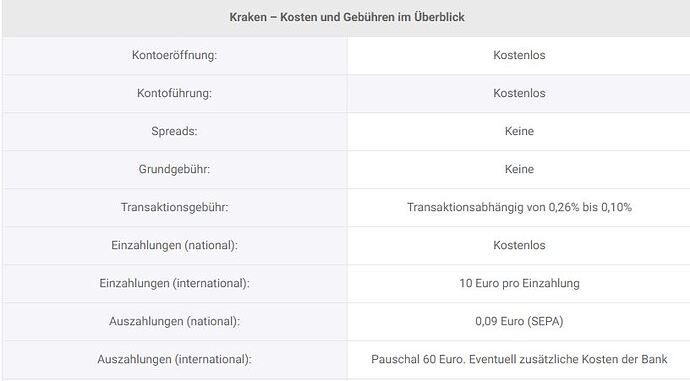Click the Kostenlos value beside Einzahlungen (national)
This screenshot has width=690, height=381.
(519, 245)
